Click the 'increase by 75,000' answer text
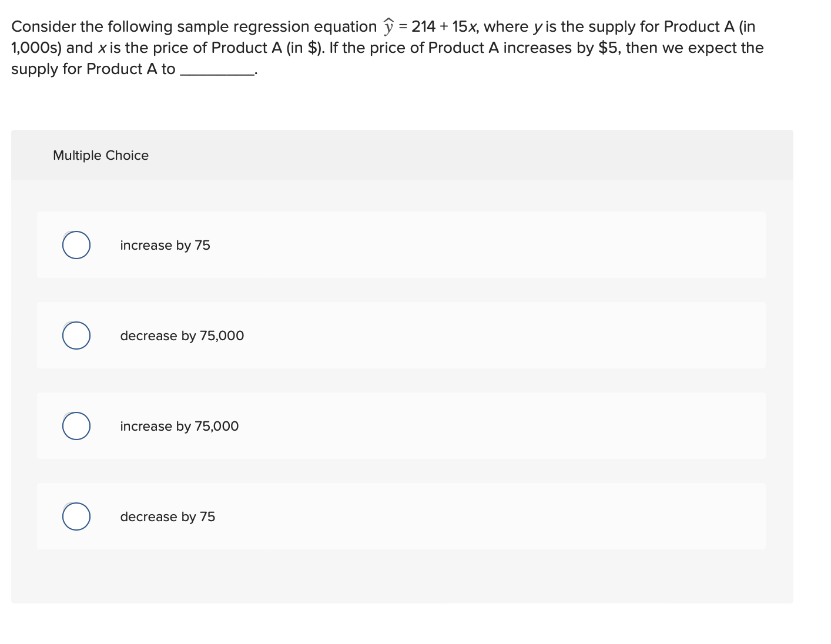Viewport: 831px width, 644px height. [179, 426]
